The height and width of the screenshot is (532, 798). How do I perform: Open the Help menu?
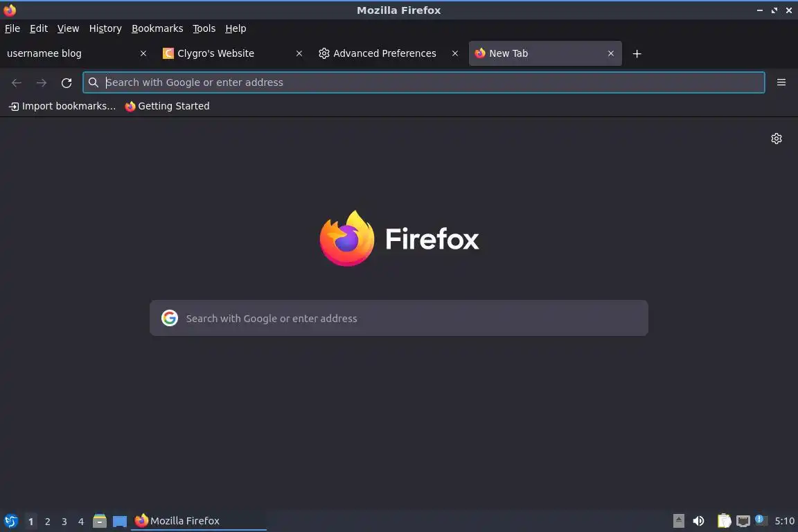[236, 28]
